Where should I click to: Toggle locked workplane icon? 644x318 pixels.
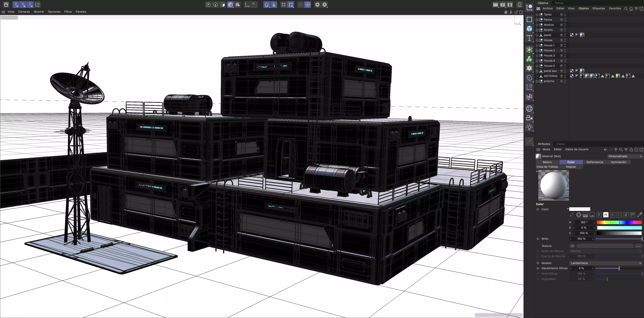click(291, 4)
